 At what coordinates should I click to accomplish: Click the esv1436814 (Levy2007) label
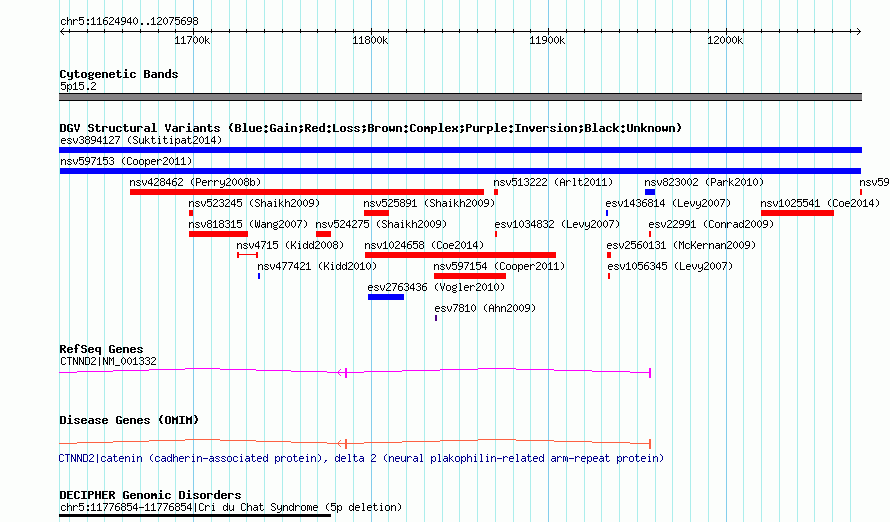point(668,203)
